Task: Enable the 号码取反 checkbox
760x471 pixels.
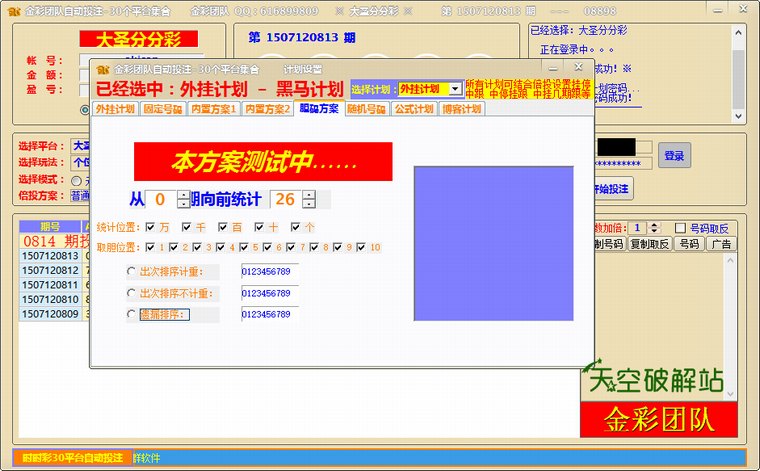Action: click(x=681, y=228)
